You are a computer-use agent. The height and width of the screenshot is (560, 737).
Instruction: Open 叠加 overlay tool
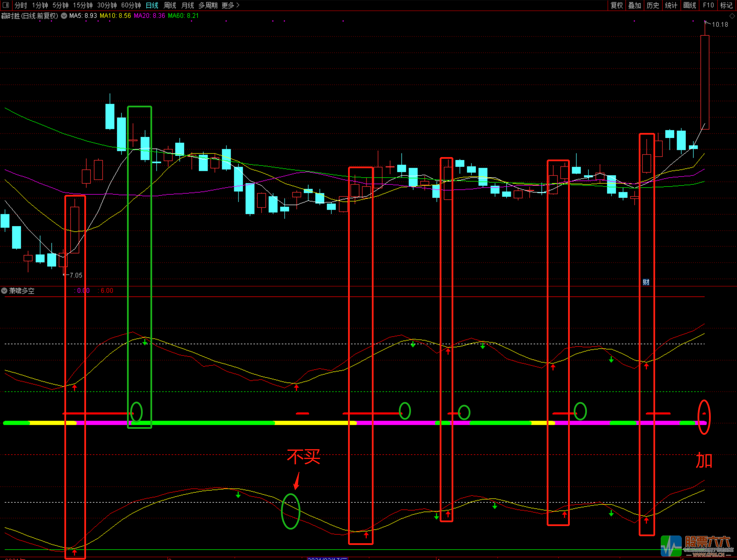point(635,5)
